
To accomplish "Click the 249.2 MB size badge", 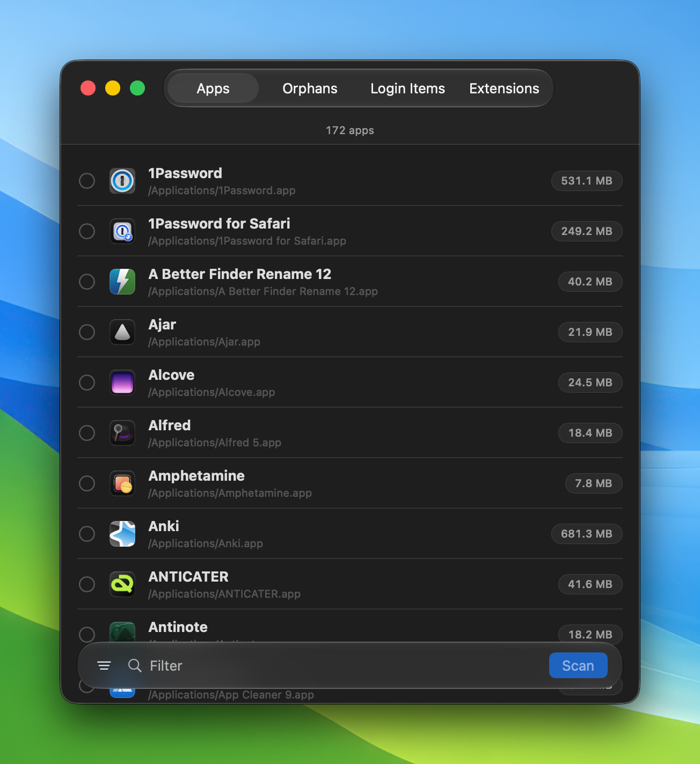I will 587,231.
